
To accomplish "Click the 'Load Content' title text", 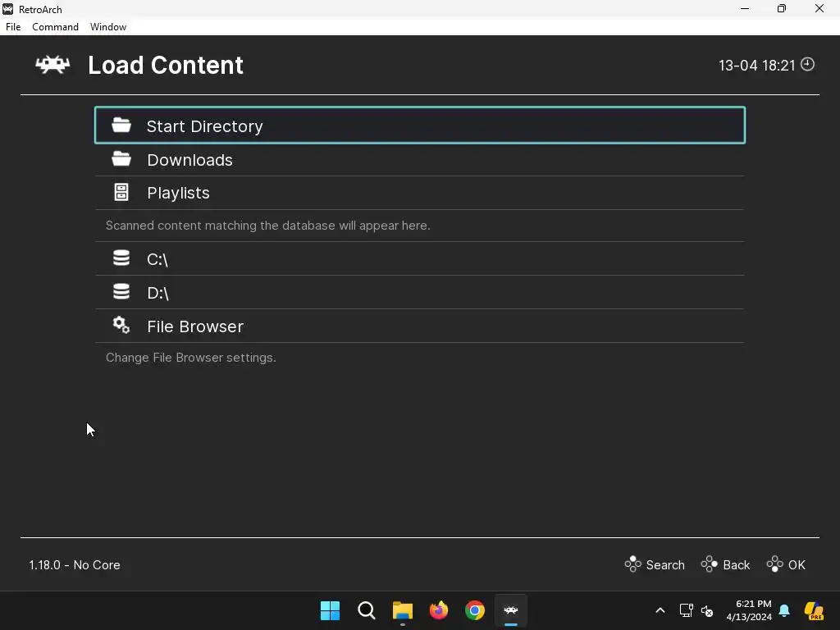I will tap(166, 66).
